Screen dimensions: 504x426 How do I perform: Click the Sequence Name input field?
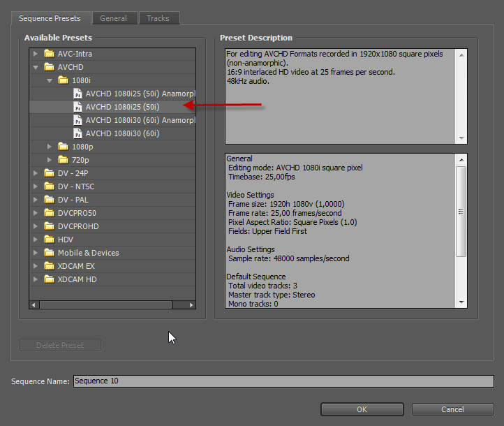coord(283,381)
